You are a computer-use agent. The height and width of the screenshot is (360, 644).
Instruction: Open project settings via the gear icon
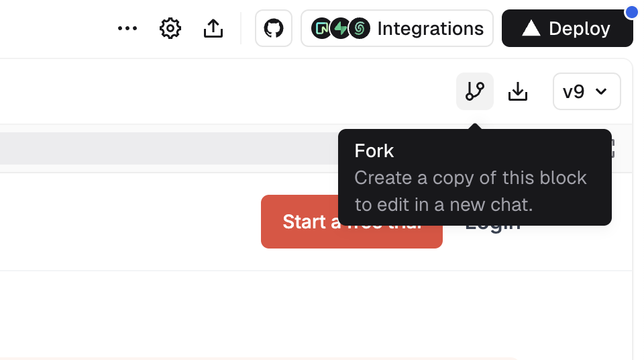170,28
